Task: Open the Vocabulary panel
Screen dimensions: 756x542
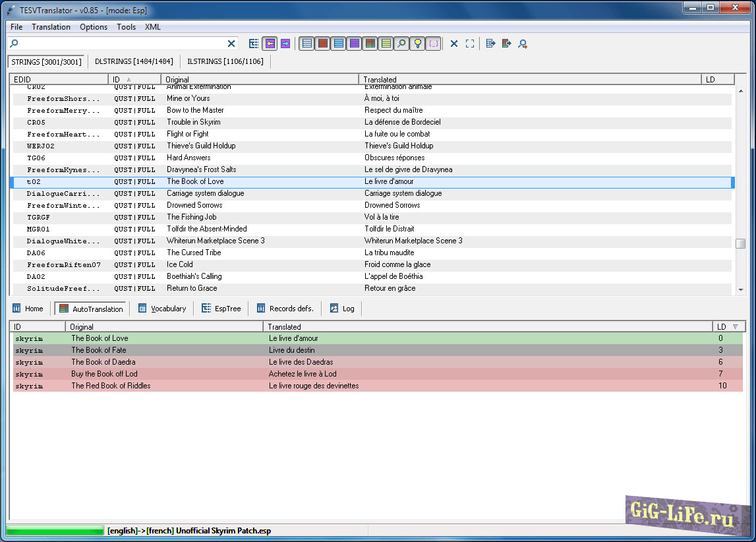Action: point(162,309)
